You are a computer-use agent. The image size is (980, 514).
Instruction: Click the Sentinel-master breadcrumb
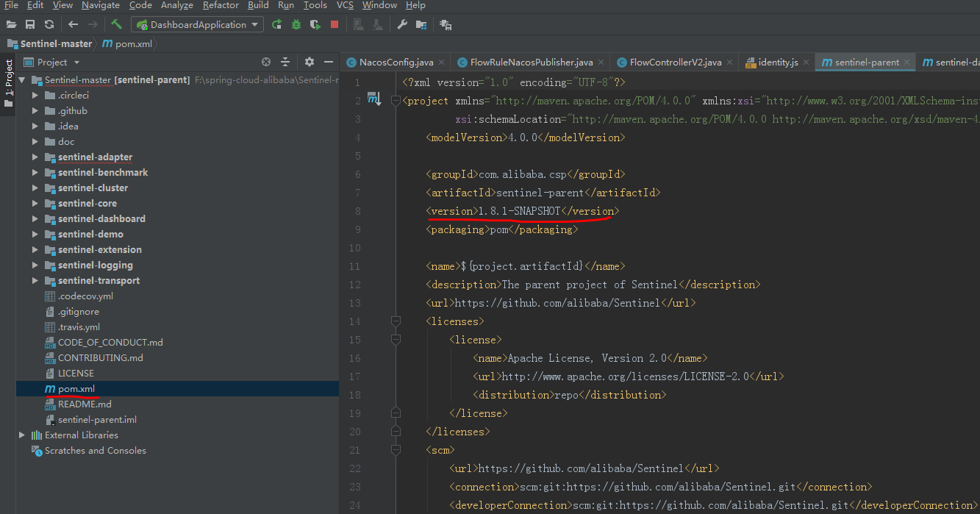click(56, 44)
